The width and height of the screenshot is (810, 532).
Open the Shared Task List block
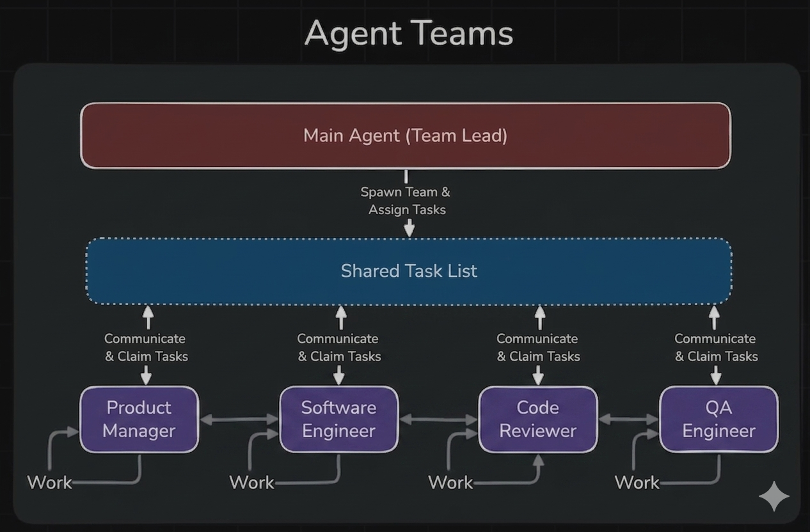point(408,271)
